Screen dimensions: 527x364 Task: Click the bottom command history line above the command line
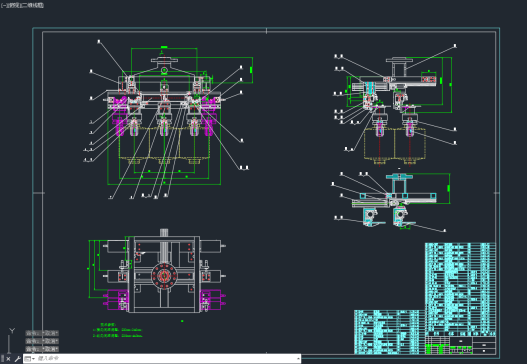pyautogui.click(x=42, y=349)
